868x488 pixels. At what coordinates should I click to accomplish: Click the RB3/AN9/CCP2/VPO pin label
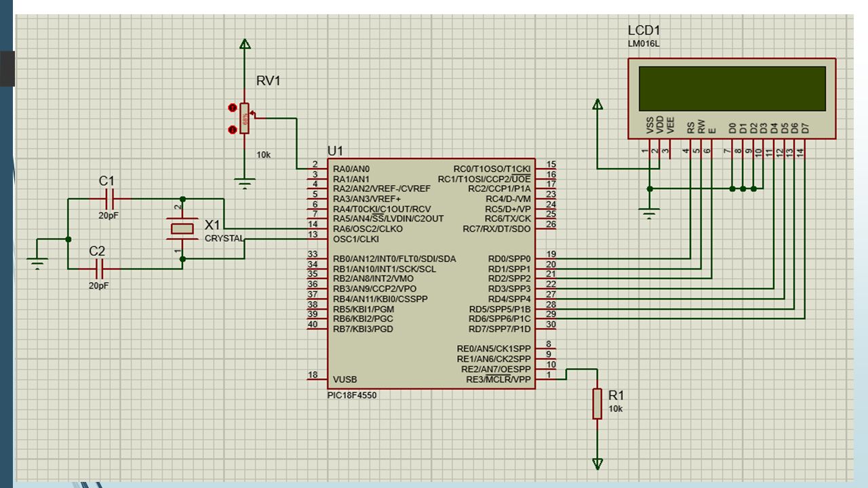[x=374, y=289]
